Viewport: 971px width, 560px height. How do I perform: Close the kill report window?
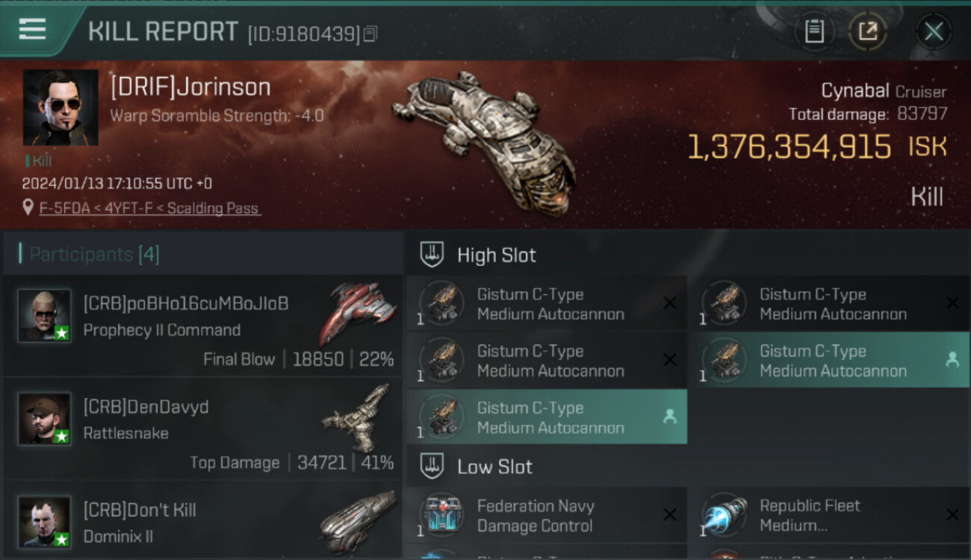tap(934, 31)
